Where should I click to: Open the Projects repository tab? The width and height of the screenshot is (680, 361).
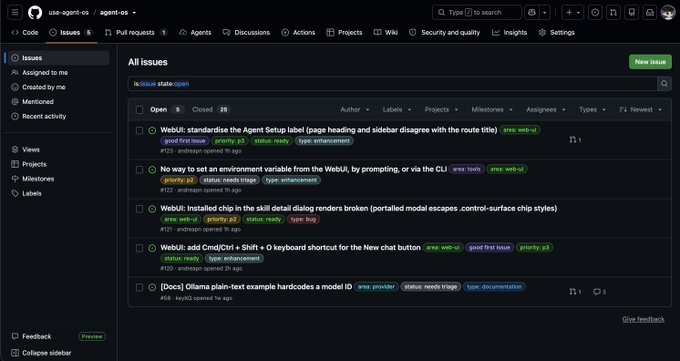[344, 33]
